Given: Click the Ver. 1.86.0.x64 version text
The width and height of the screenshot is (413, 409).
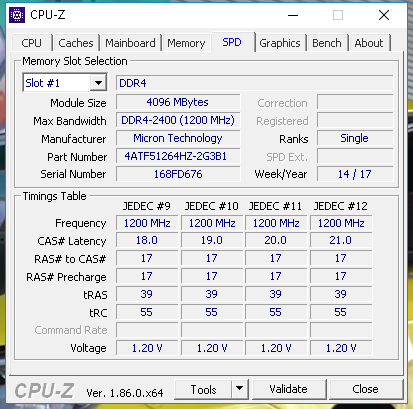Looking at the screenshot, I should click(125, 393).
